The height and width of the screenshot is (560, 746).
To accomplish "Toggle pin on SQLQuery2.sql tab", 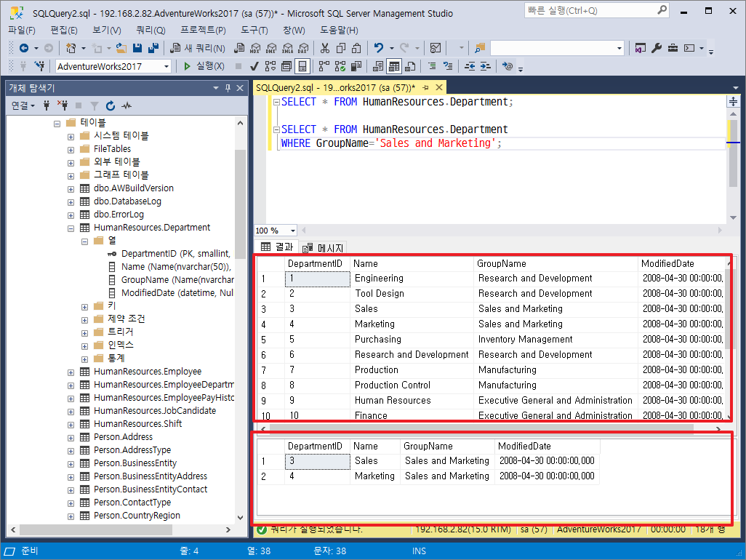I will 426,87.
